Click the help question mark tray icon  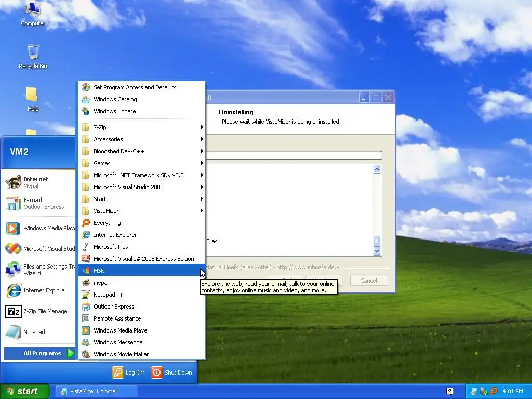[x=449, y=391]
